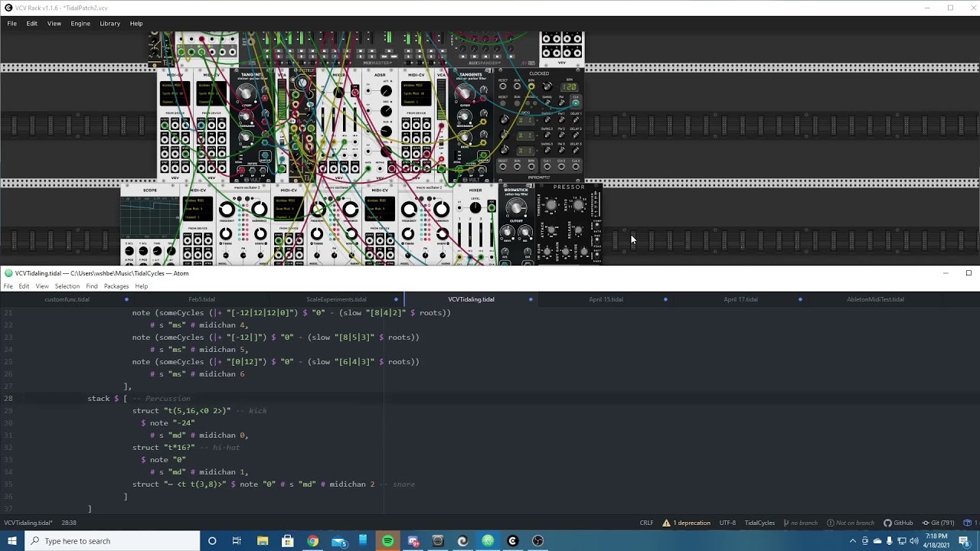Switch to the Feb5.tidal tab
The width and height of the screenshot is (980, 551).
pos(202,299)
